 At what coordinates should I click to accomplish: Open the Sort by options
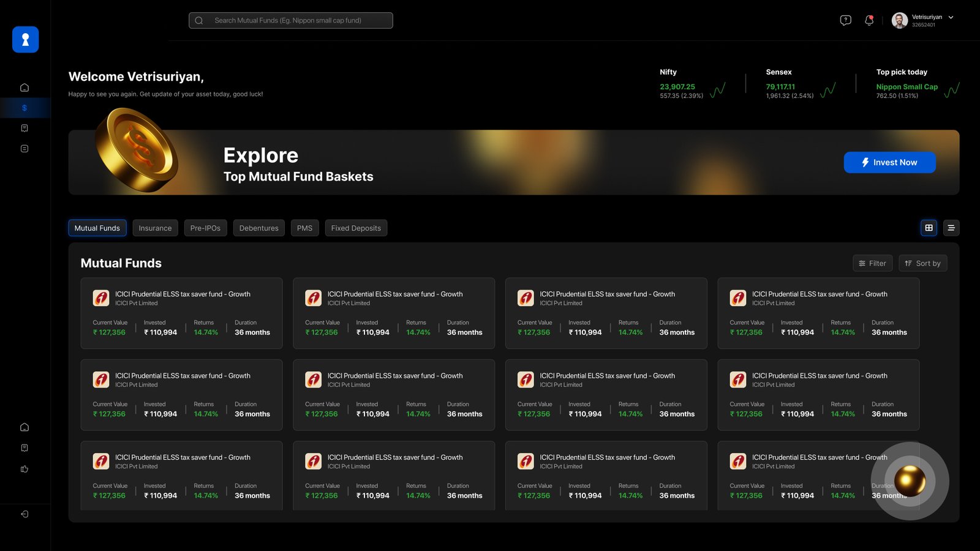923,263
